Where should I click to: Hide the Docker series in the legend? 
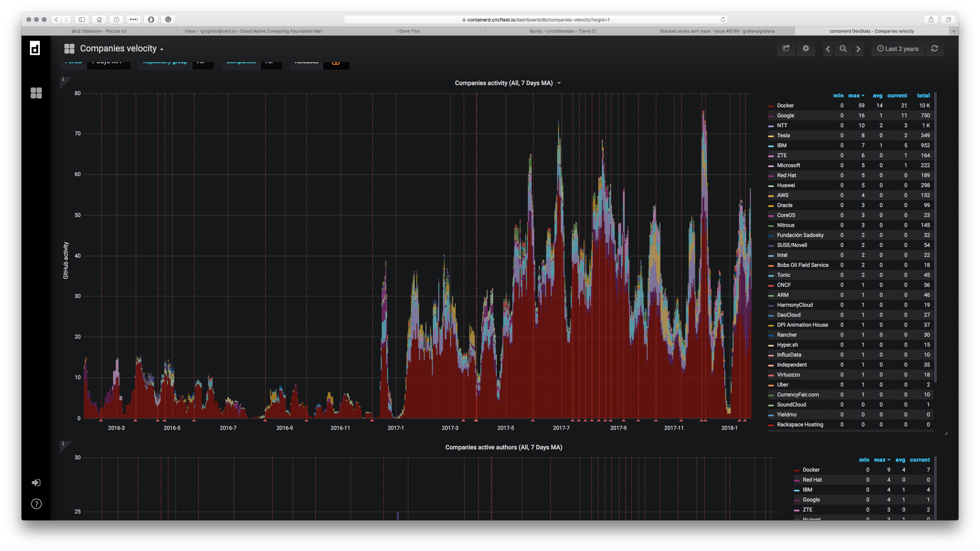tap(785, 105)
